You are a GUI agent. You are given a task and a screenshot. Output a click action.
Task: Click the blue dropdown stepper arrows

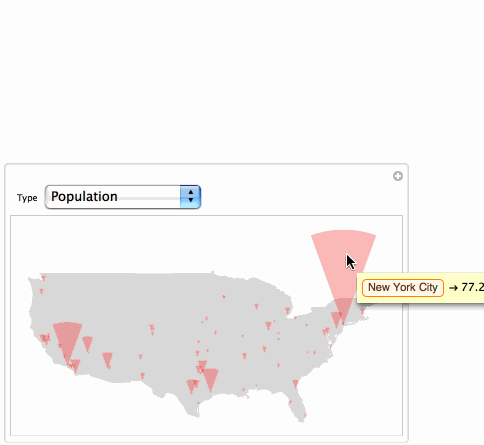pyautogui.click(x=190, y=197)
